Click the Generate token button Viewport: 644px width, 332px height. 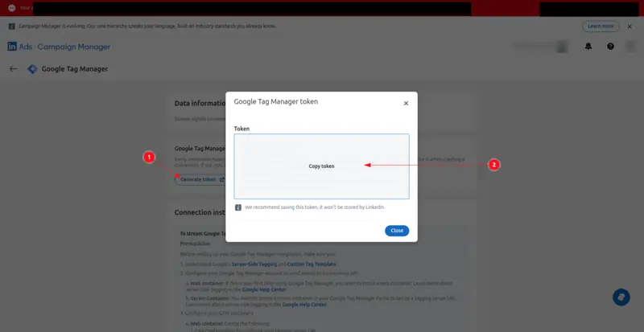click(x=200, y=179)
